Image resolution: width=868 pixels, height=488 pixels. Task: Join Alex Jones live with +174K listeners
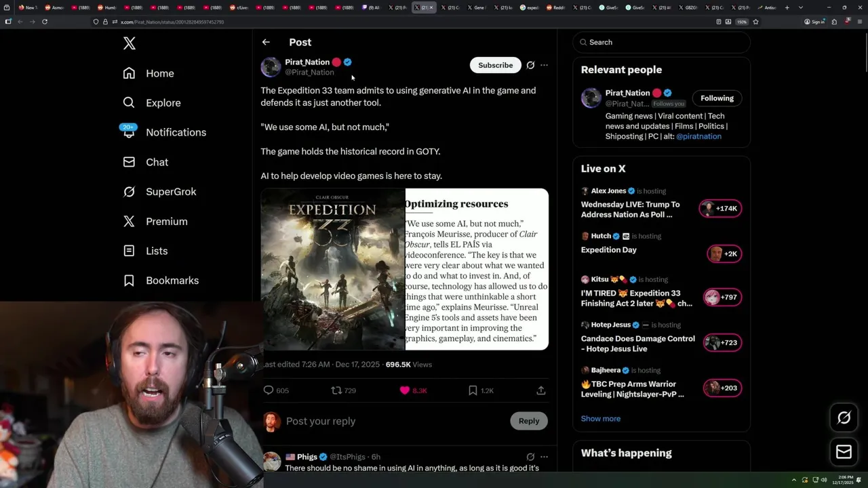(x=721, y=209)
